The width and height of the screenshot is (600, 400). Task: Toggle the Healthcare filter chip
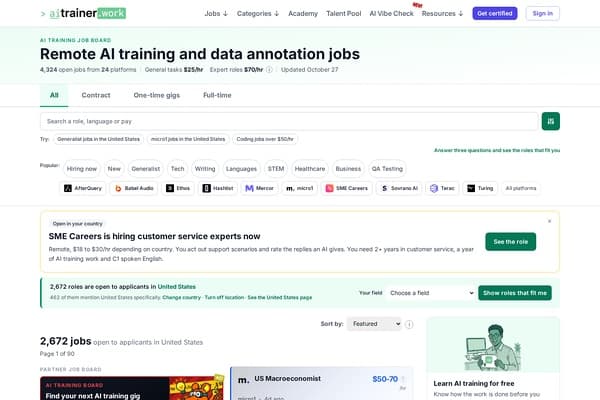point(310,169)
